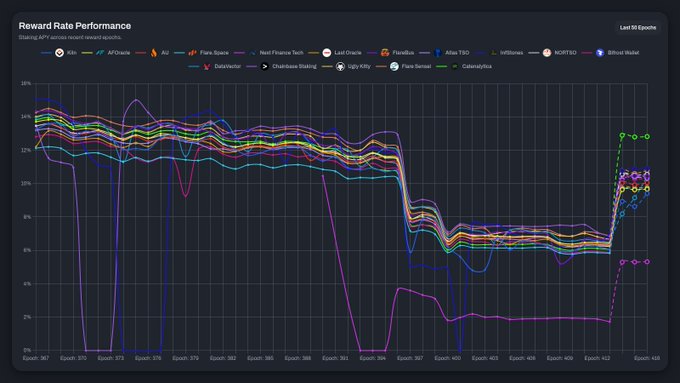Toggle the Atlas TSO legend label

pyautogui.click(x=457, y=52)
